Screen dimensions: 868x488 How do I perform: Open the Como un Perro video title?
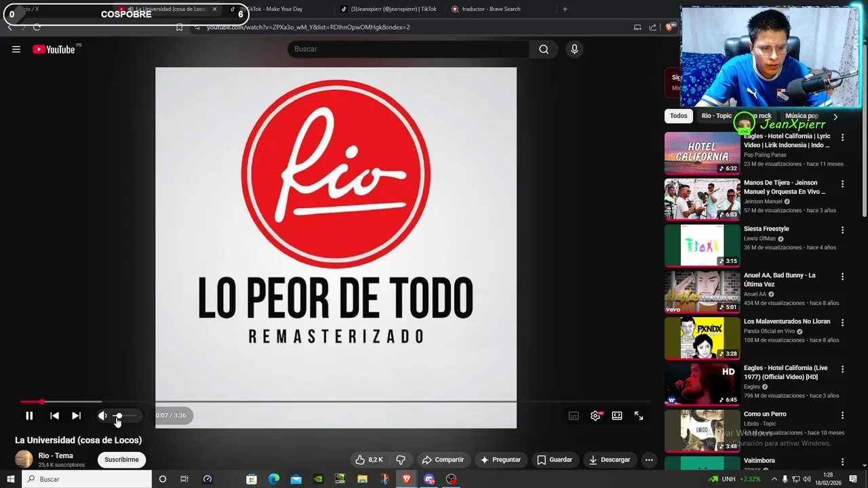click(765, 414)
